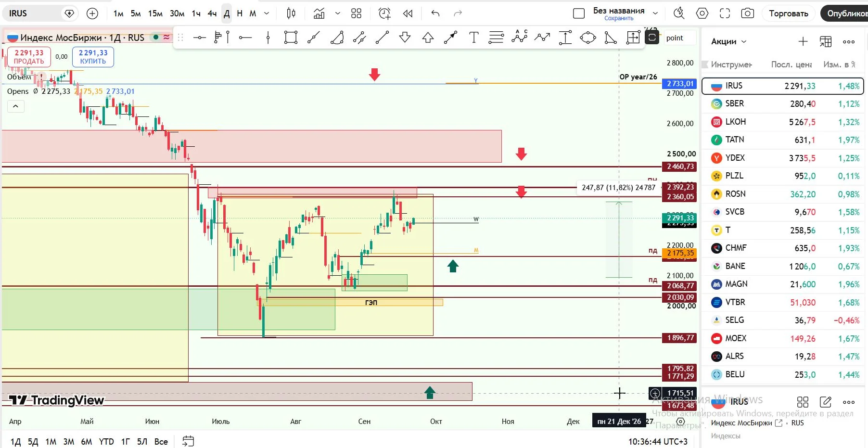Screen dimensions: 868x448
Task: Switch to the 4ч timeframe
Action: tap(212, 13)
